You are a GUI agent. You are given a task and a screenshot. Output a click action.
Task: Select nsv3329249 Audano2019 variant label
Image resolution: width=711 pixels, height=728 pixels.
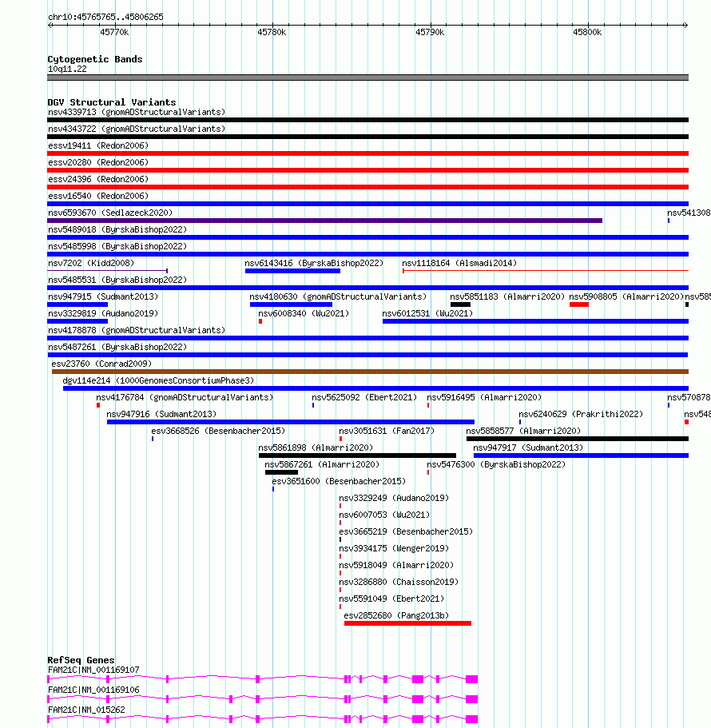(394, 498)
